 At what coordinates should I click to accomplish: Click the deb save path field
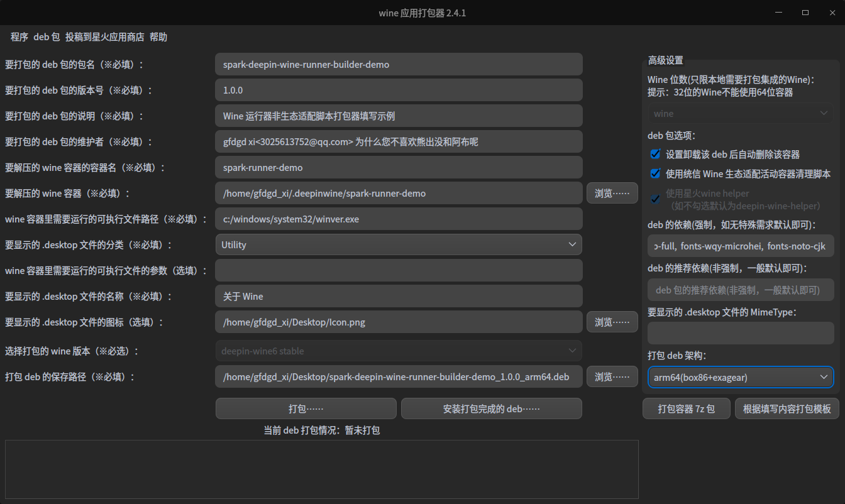pos(399,376)
